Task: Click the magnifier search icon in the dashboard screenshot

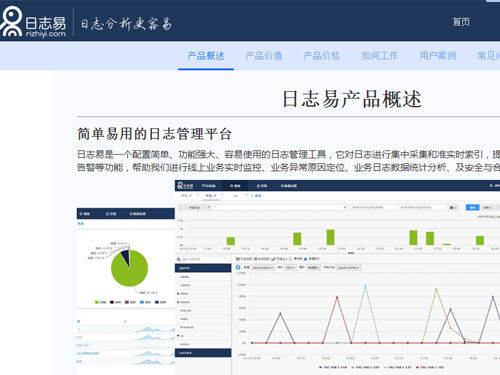Action: coord(179,259)
